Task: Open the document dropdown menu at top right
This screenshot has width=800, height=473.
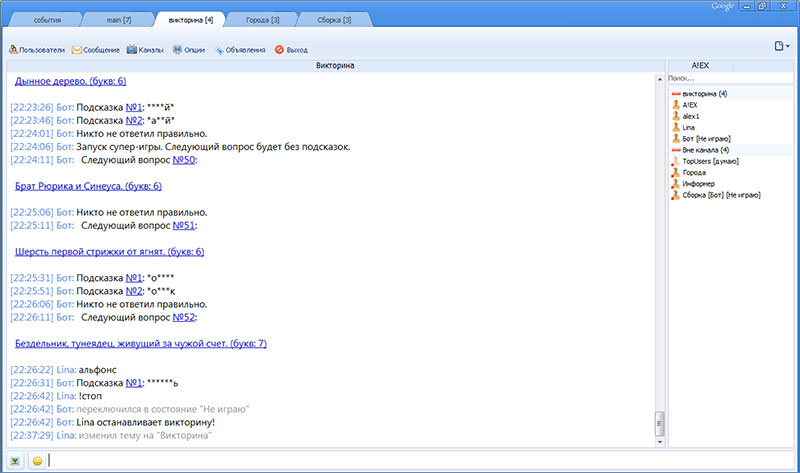Action: [x=781, y=46]
